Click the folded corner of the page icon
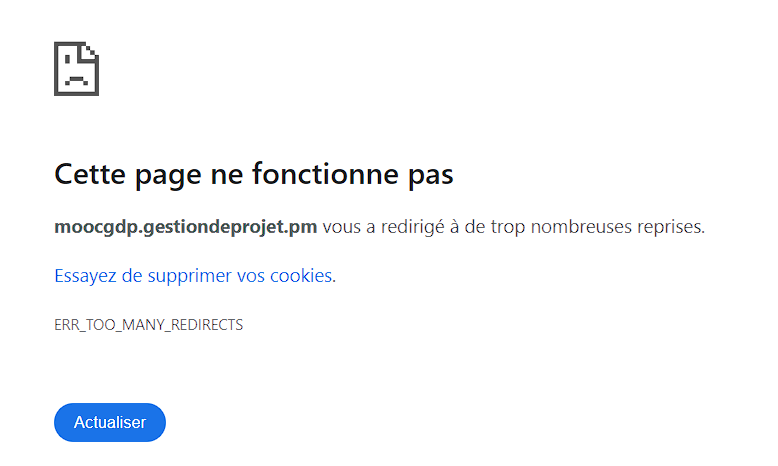This screenshot has height=466, width=778. tap(91, 50)
